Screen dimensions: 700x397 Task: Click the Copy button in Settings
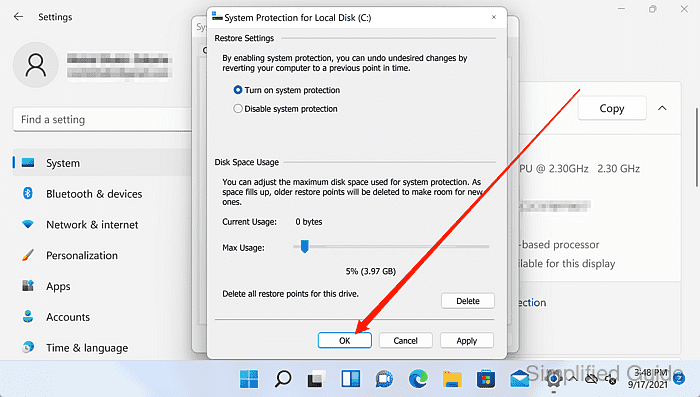click(612, 108)
